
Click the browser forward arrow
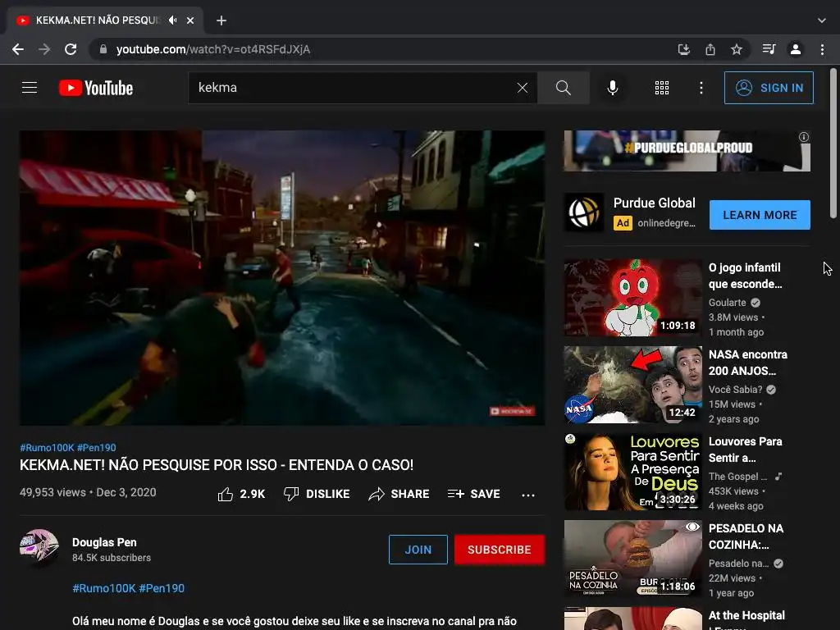pos(44,49)
